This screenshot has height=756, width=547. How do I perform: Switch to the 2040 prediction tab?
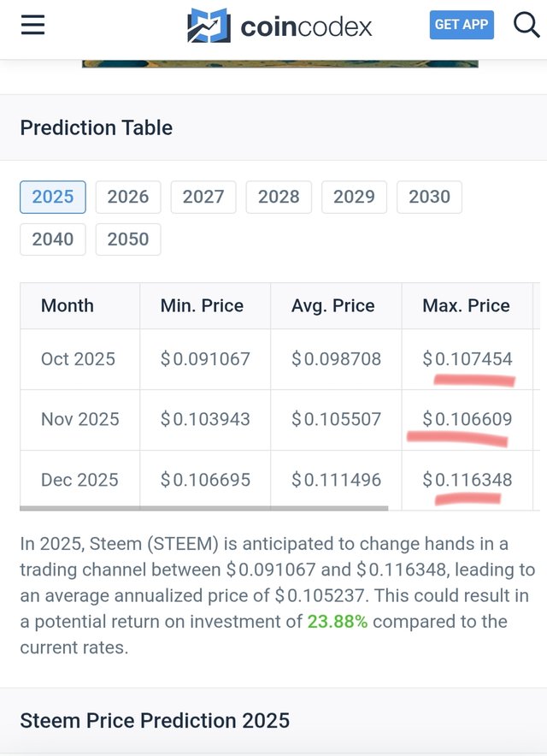pyautogui.click(x=53, y=239)
